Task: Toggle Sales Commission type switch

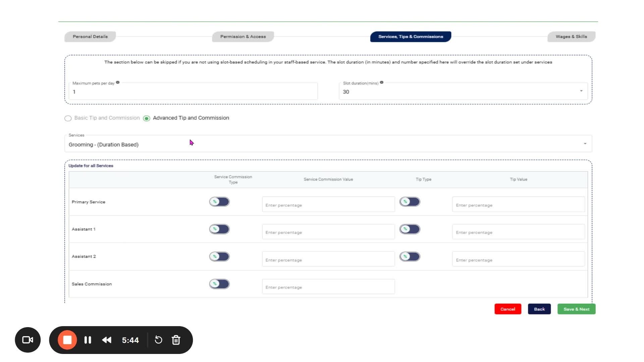Action: pos(219,284)
